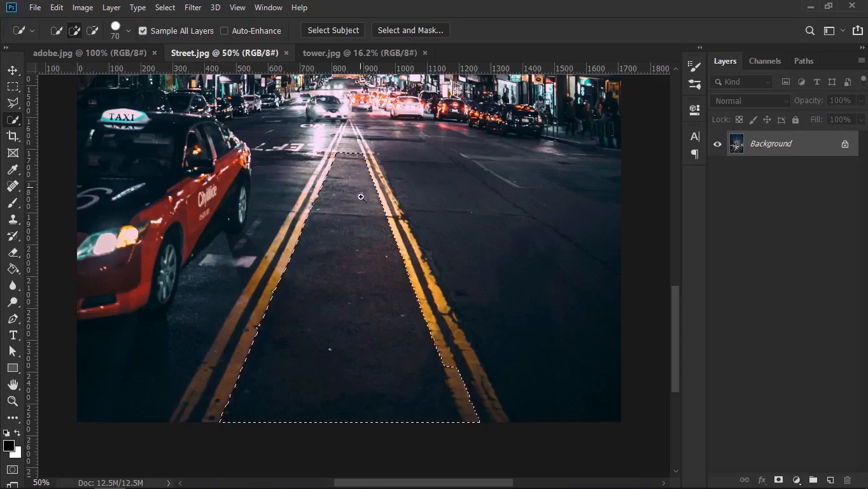The width and height of the screenshot is (868, 489).
Task: Click the delete layer trash icon
Action: click(x=847, y=480)
